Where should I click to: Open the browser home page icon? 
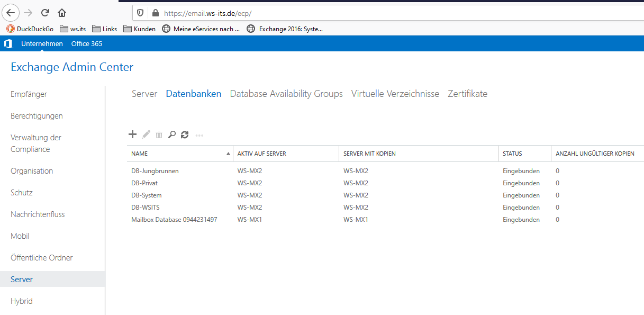tap(62, 13)
